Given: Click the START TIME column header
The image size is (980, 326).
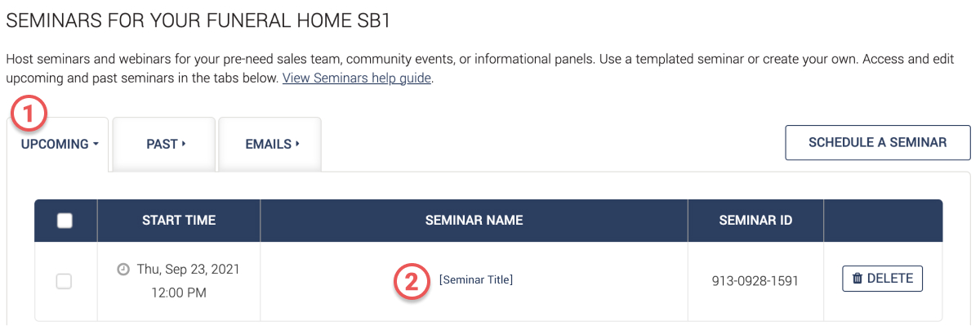Looking at the screenshot, I should [x=179, y=221].
